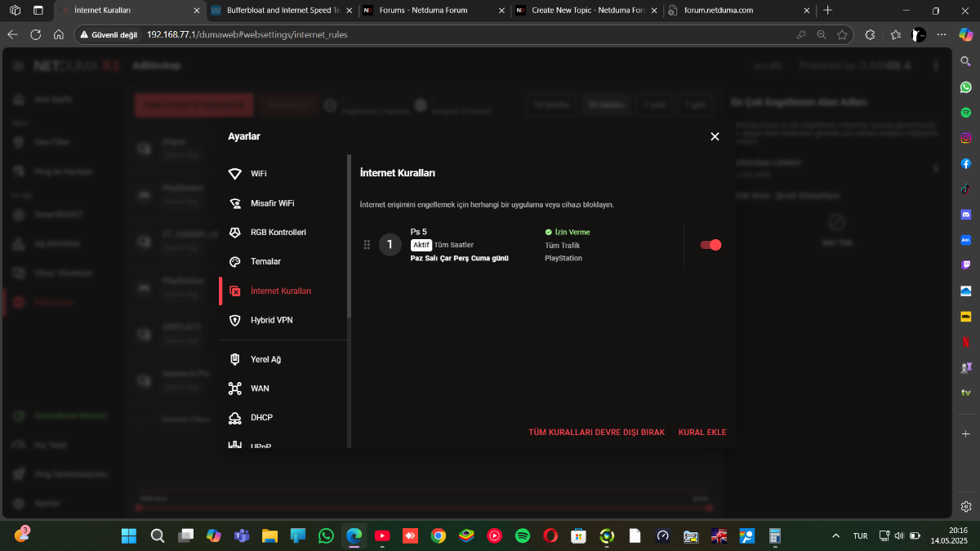The image size is (980, 551).
Task: Click the TUR keyboard language indicator
Action: pos(860,535)
